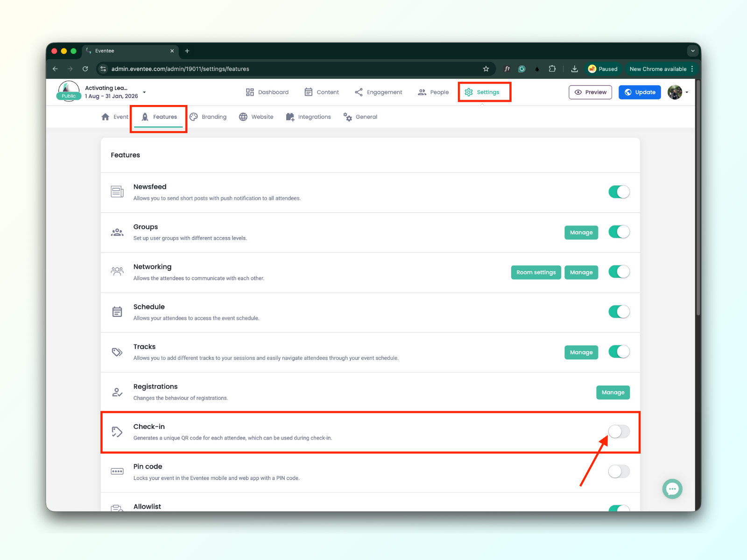Turn off the Tracks toggle
This screenshot has width=747, height=560.
(x=619, y=352)
